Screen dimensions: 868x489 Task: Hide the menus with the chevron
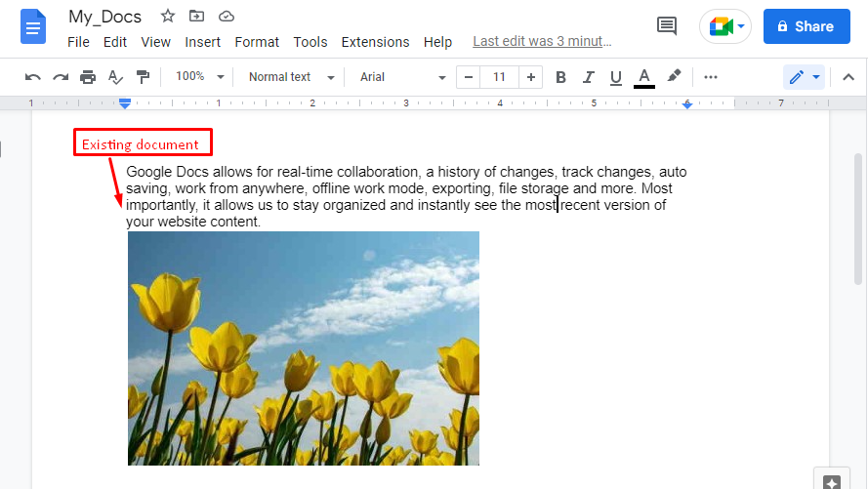(x=848, y=77)
